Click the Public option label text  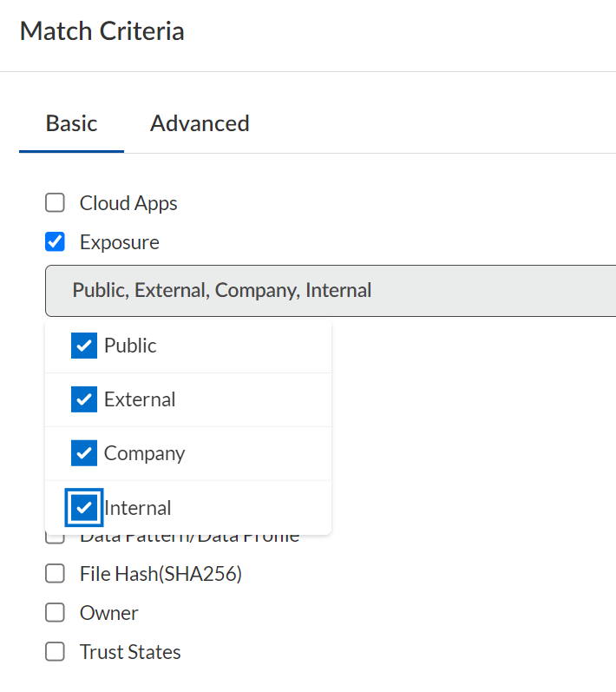click(x=130, y=346)
